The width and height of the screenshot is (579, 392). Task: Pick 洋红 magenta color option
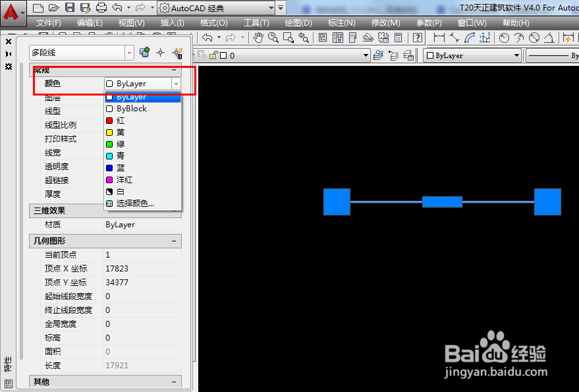tap(142, 180)
